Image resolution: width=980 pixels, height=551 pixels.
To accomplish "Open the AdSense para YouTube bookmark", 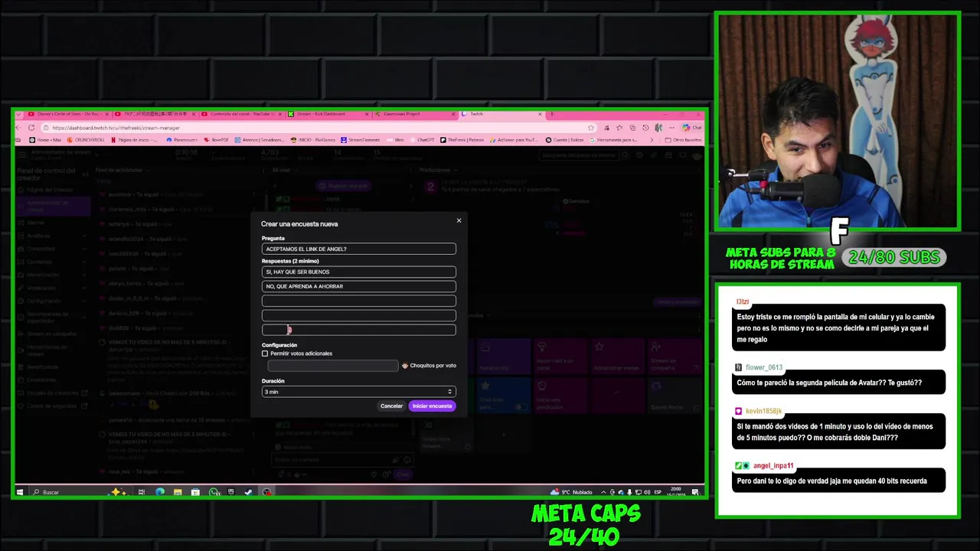I will (514, 140).
